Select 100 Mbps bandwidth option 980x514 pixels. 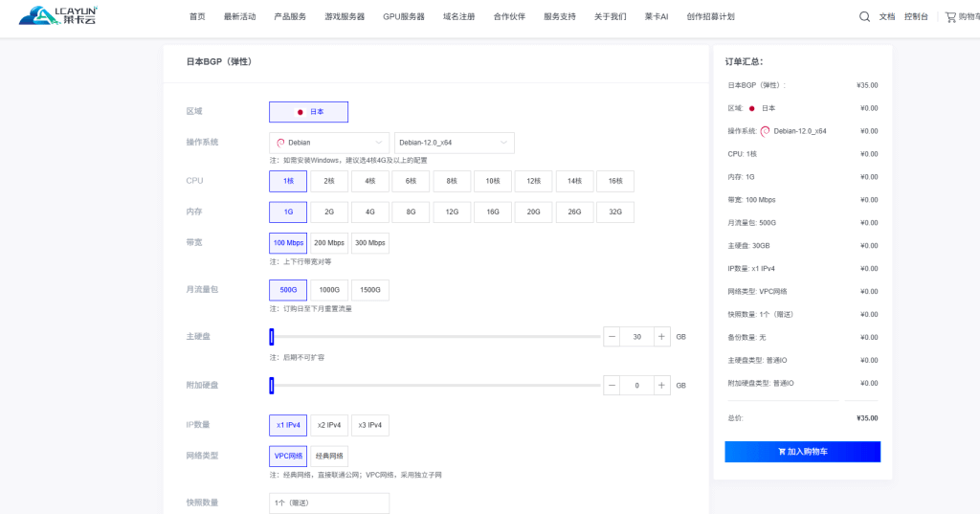288,243
